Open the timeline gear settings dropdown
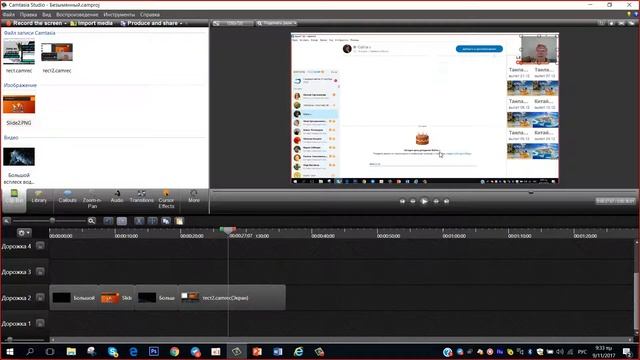Viewport: 640px width, 360px height. point(24,233)
